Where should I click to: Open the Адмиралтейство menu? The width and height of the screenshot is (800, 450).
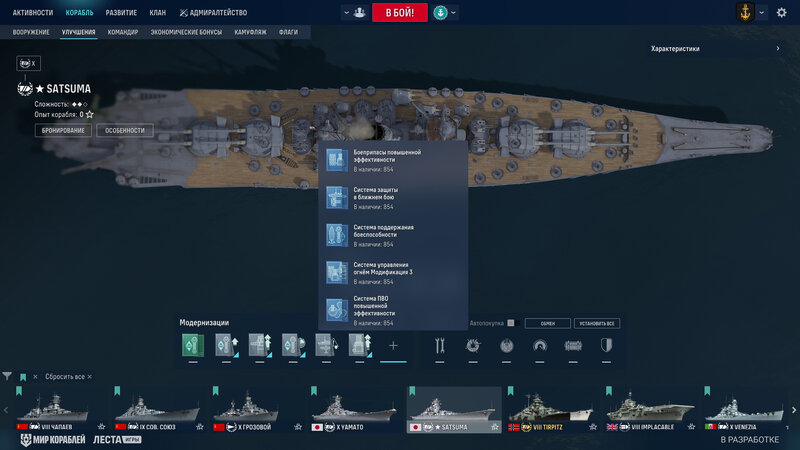point(213,13)
